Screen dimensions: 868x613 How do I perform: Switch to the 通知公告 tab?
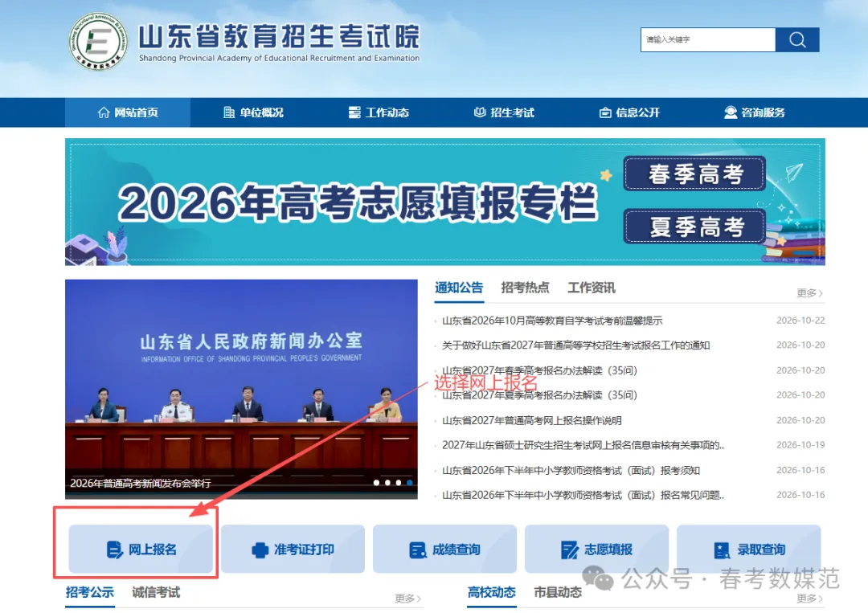(x=459, y=288)
